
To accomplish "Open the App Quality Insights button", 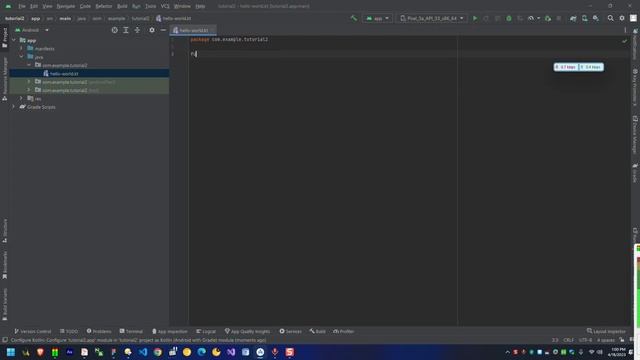I will coord(247,331).
